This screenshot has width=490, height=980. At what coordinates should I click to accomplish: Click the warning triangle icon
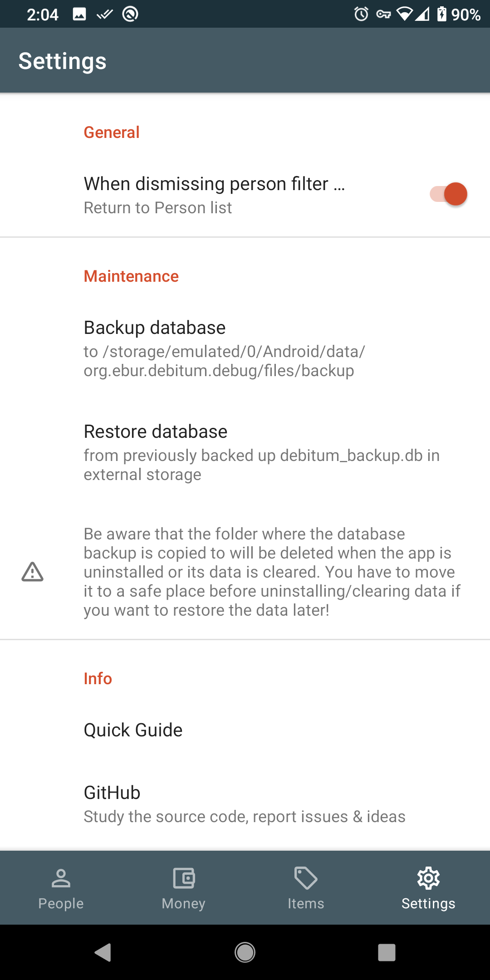click(33, 572)
